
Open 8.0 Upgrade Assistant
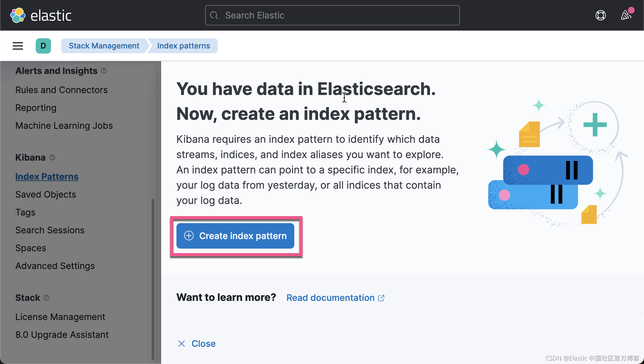pos(62,335)
